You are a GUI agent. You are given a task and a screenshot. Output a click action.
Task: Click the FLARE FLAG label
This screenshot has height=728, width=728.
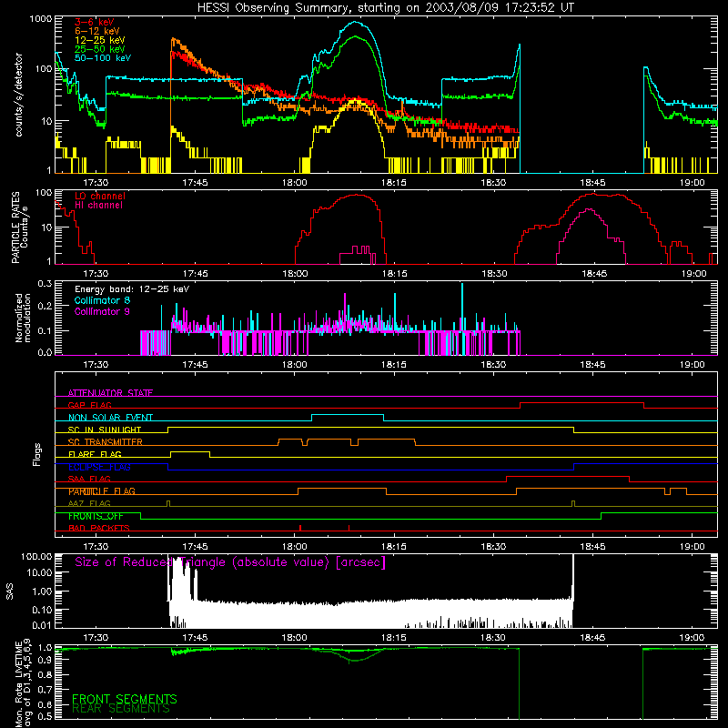95,454
